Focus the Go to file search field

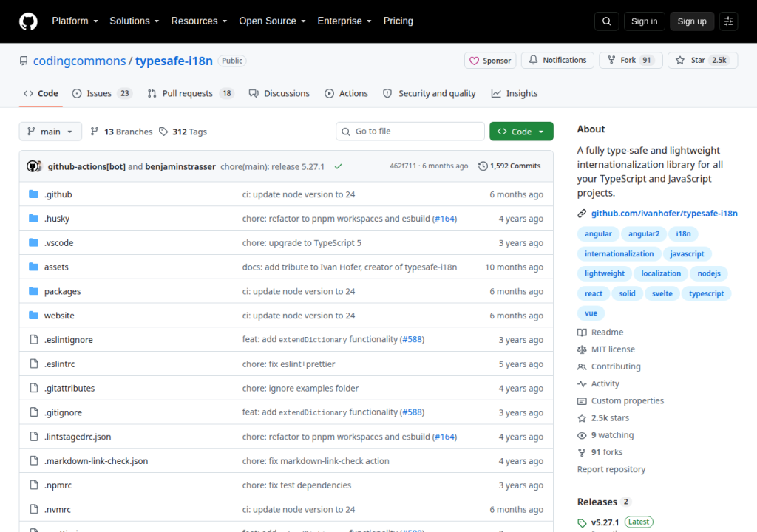pos(410,132)
